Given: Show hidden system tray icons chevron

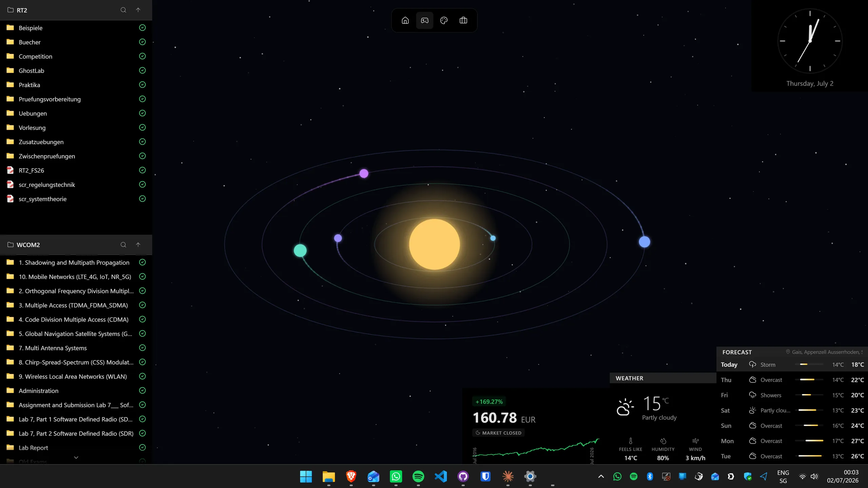Looking at the screenshot, I should [x=601, y=476].
